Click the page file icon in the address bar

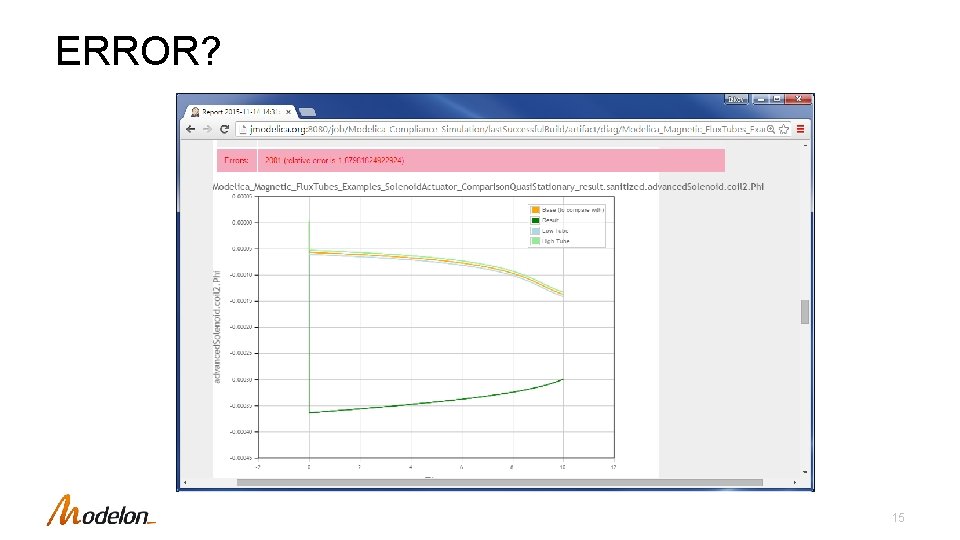pos(242,129)
